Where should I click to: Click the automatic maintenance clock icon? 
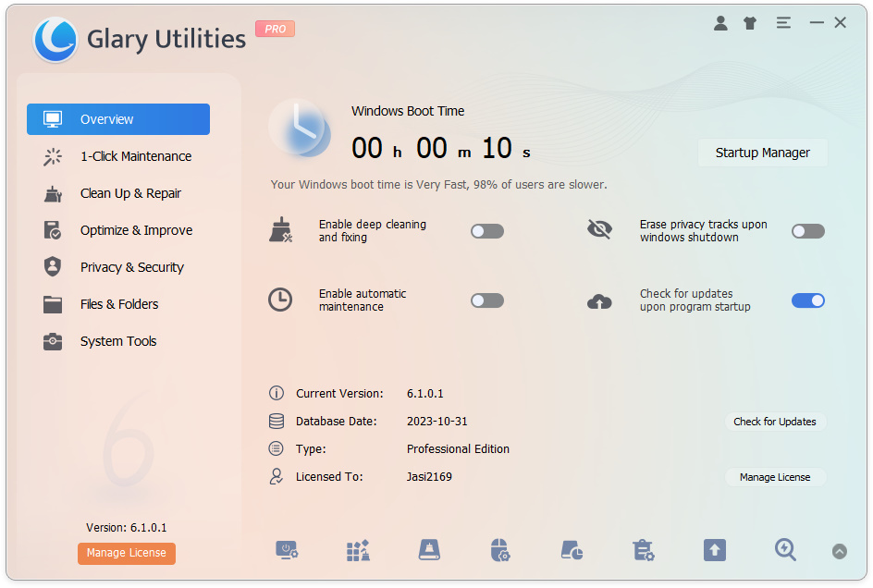(x=280, y=300)
